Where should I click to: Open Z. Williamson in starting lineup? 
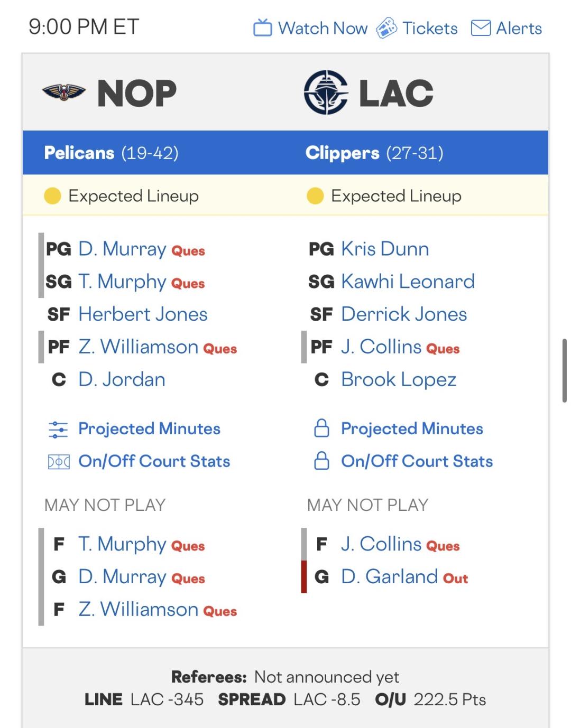pyautogui.click(x=138, y=347)
